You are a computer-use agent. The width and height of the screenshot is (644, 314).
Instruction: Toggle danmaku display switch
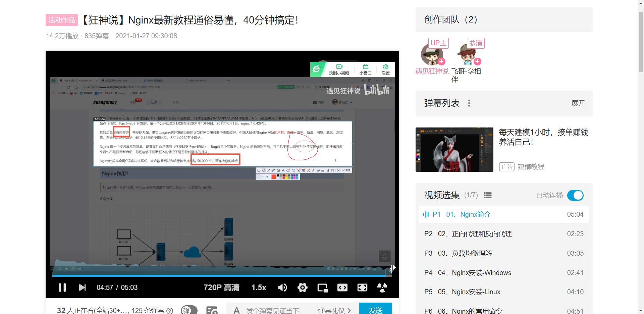189,310
